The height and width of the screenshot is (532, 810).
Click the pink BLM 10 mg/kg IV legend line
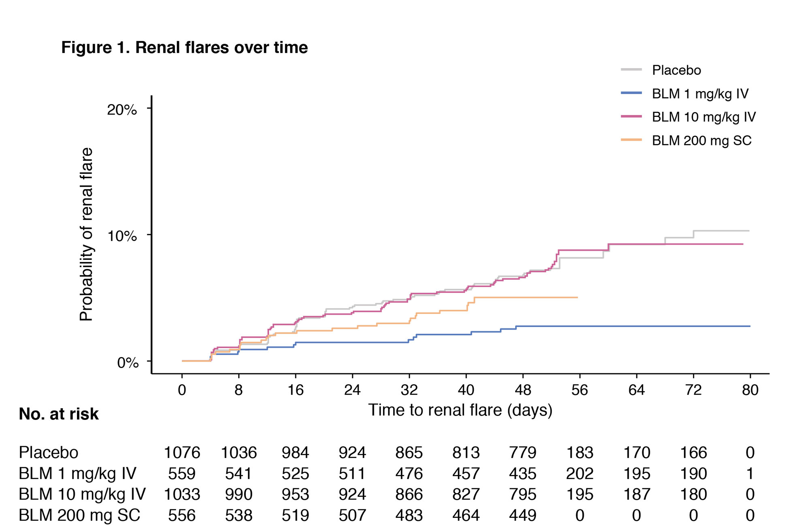pos(631,117)
